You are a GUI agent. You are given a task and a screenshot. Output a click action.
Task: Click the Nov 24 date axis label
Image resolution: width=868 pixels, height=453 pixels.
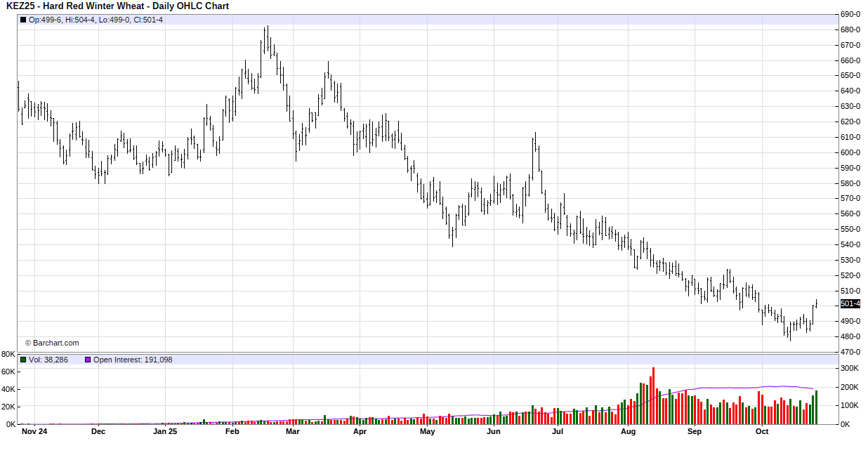34,432
